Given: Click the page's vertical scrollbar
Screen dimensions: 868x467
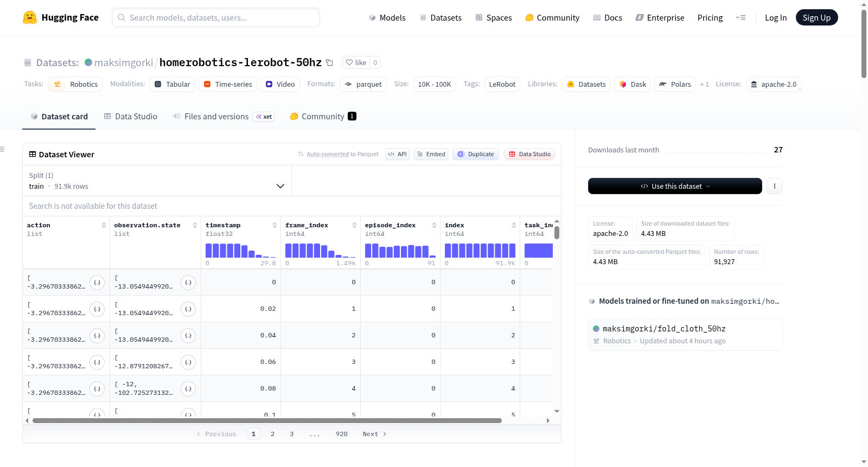Looking at the screenshot, I should coord(864,43).
